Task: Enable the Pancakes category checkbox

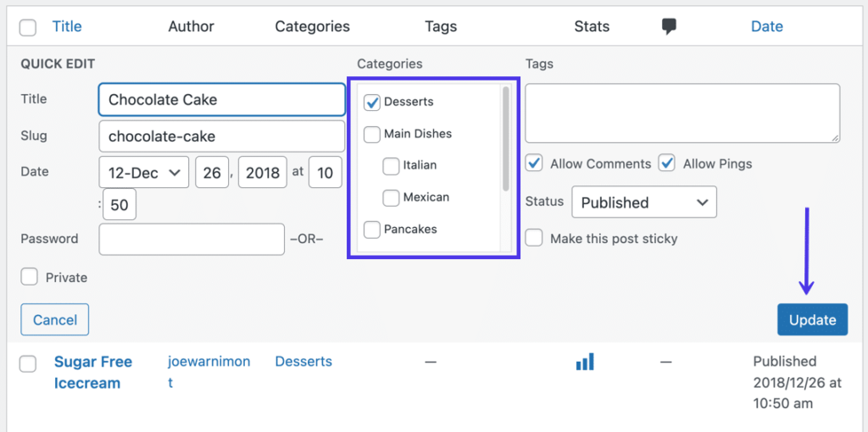Action: tap(372, 230)
